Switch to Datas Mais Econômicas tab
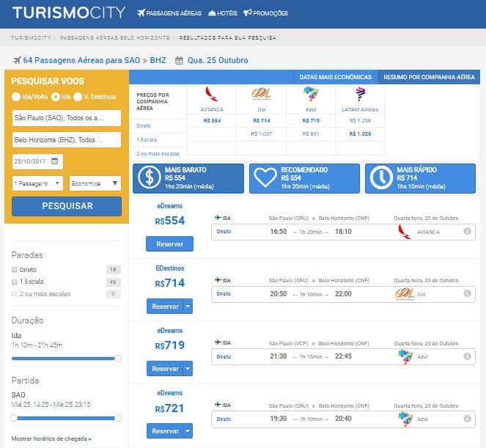Screen dimensions: 486x448 click(x=336, y=77)
